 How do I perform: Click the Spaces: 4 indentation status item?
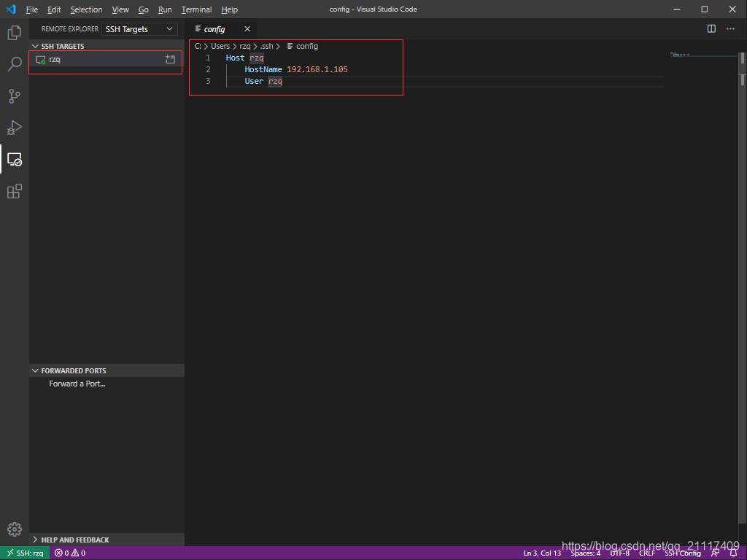pyautogui.click(x=586, y=553)
